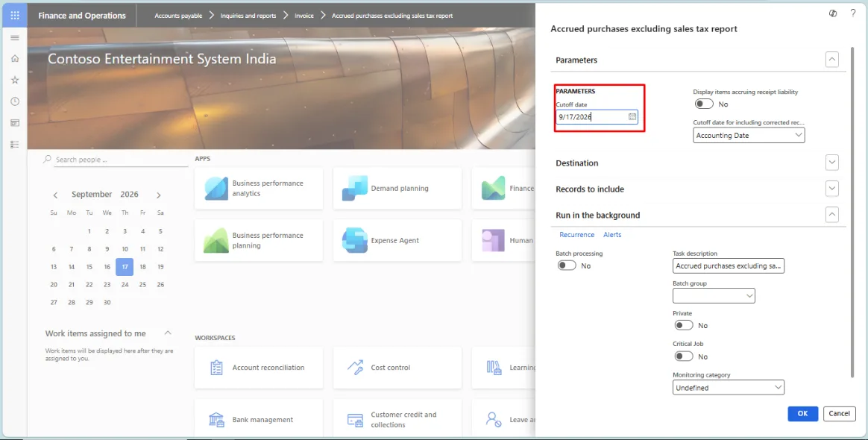Open Recent clock icon in sidebar
Screen dimensions: 868x440
click(15, 101)
